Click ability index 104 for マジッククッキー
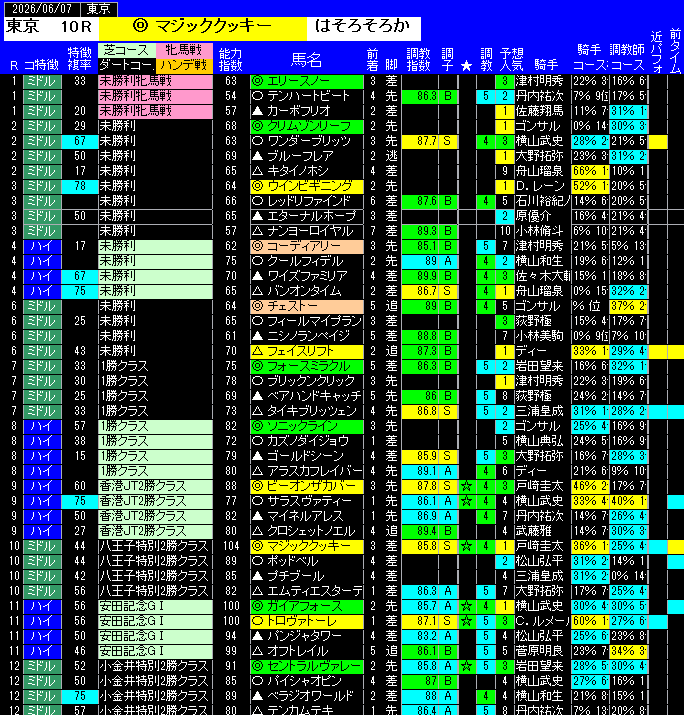The image size is (684, 715). 231,546
